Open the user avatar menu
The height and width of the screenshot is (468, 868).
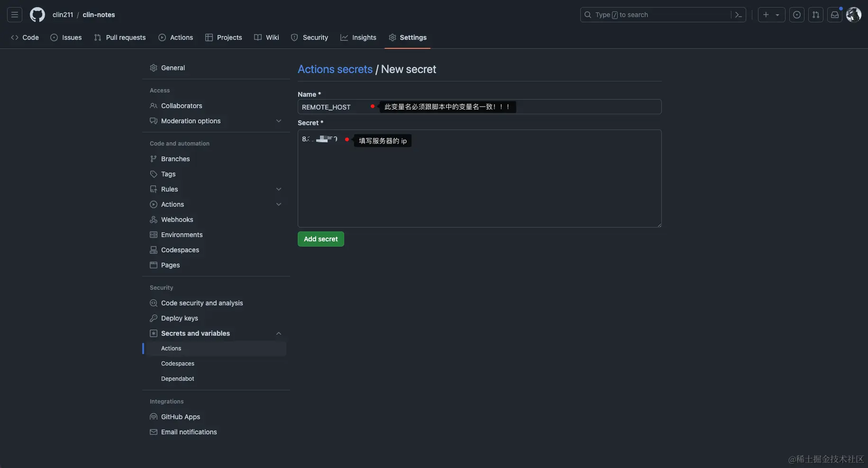point(854,15)
